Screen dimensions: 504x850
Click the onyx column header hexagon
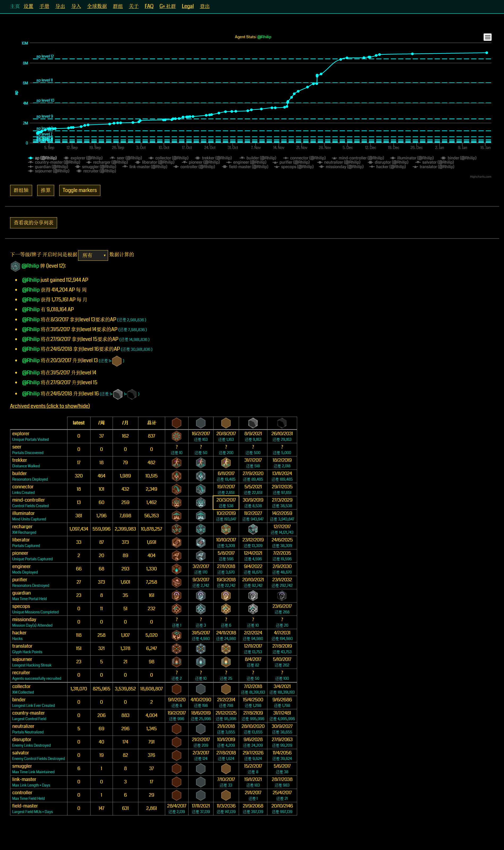click(282, 423)
